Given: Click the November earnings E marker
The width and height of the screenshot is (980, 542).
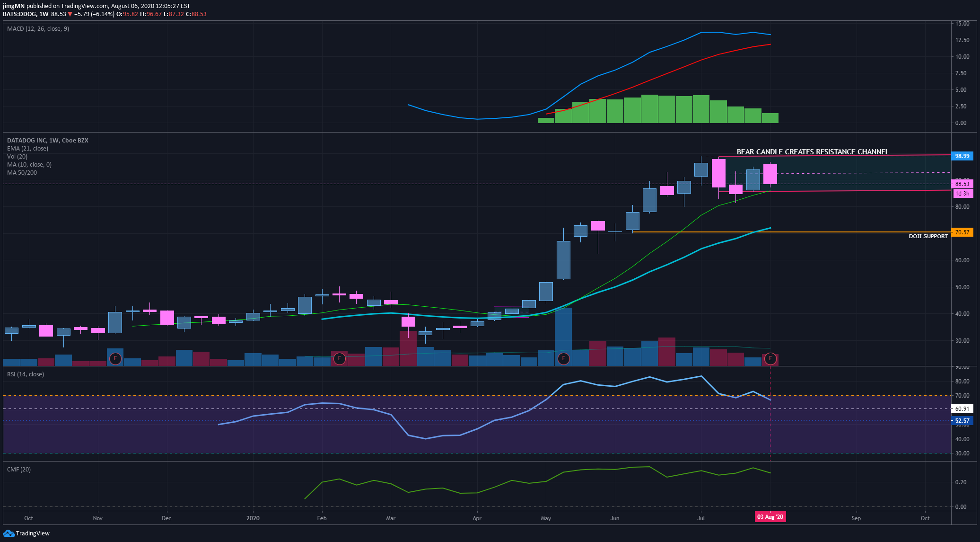Looking at the screenshot, I should pyautogui.click(x=115, y=359).
